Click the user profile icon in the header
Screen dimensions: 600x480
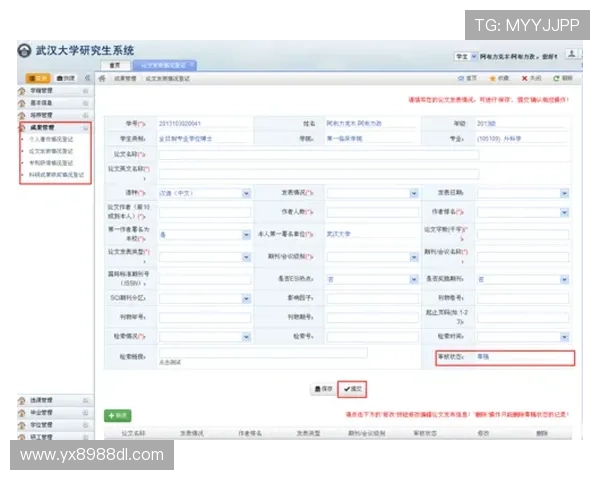click(571, 54)
